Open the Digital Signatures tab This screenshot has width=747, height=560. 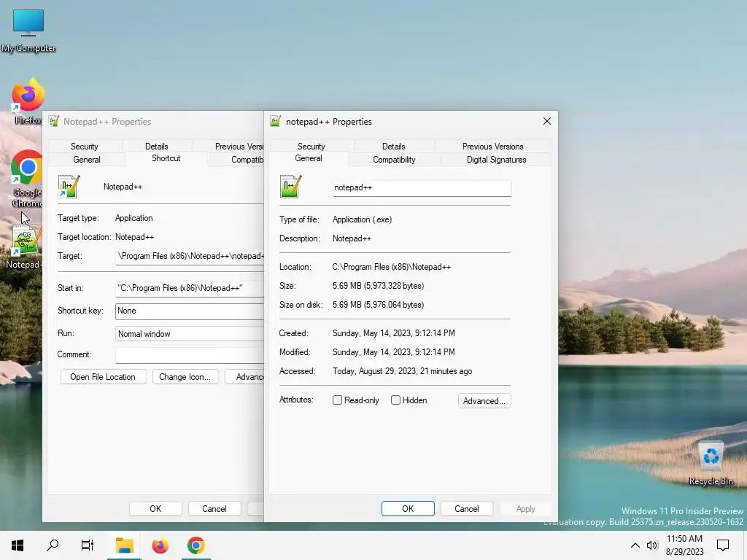point(496,160)
